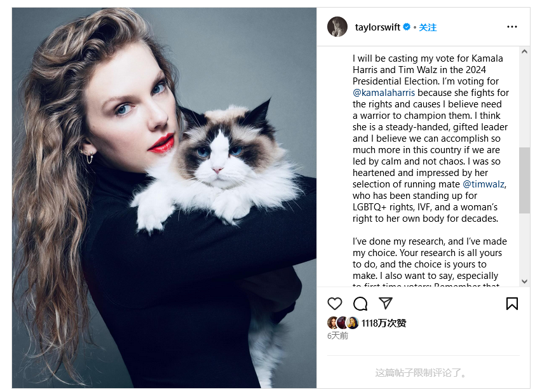Open the @kamalaharris mention link
The image size is (535, 392).
tap(384, 93)
